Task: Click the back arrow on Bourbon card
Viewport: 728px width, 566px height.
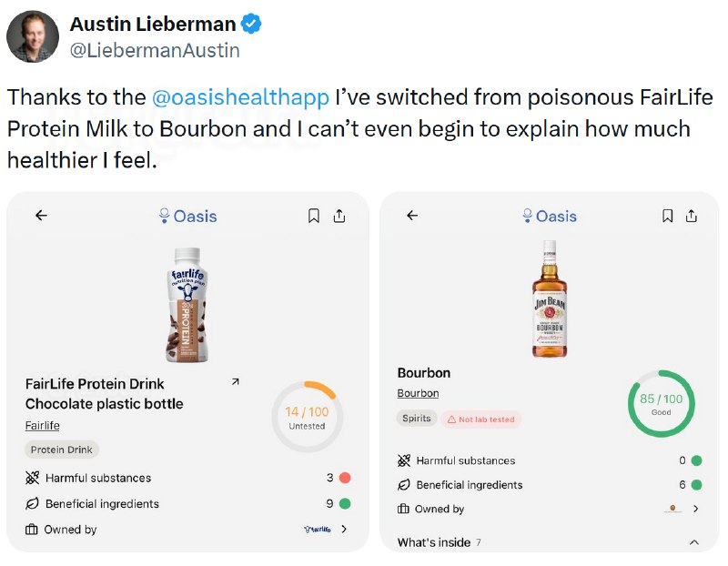Action: coord(412,216)
